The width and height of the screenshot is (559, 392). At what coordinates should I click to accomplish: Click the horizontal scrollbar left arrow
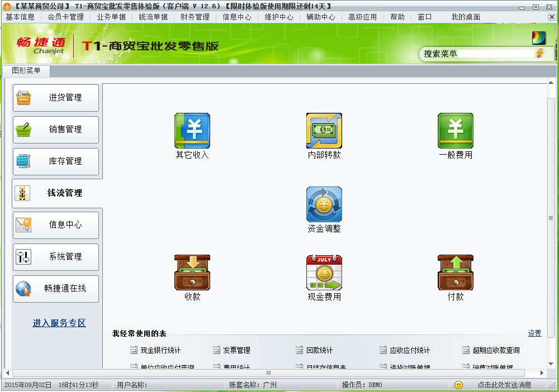tap(7, 373)
